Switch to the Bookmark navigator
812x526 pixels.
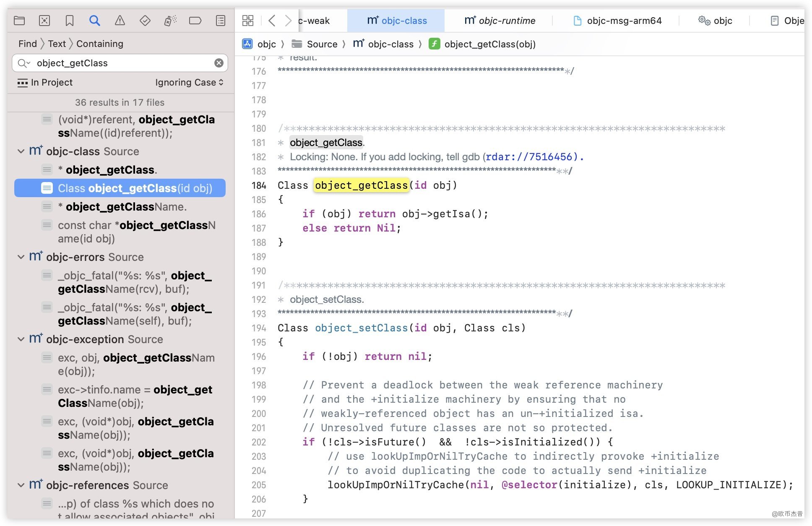coord(70,21)
